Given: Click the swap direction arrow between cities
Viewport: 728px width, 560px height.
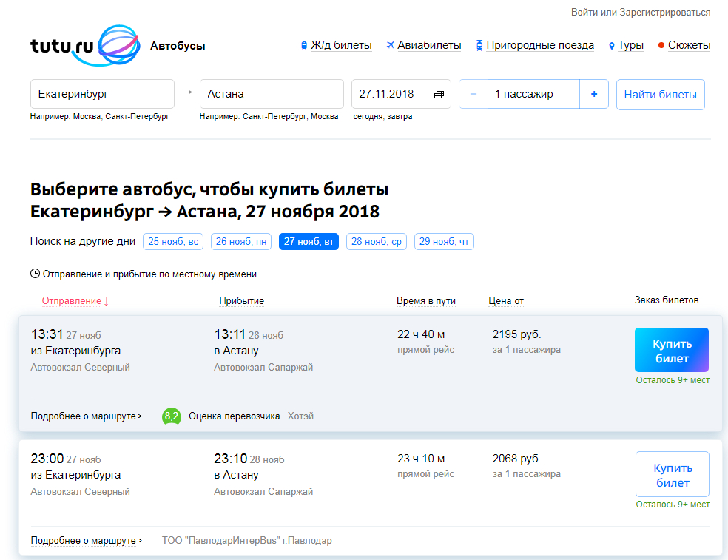Looking at the screenshot, I should click(x=187, y=92).
